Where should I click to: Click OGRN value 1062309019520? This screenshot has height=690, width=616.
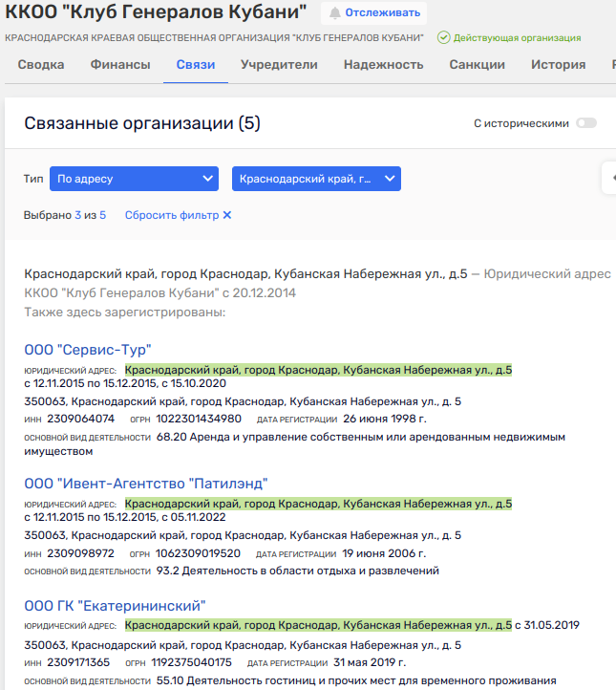click(x=198, y=553)
